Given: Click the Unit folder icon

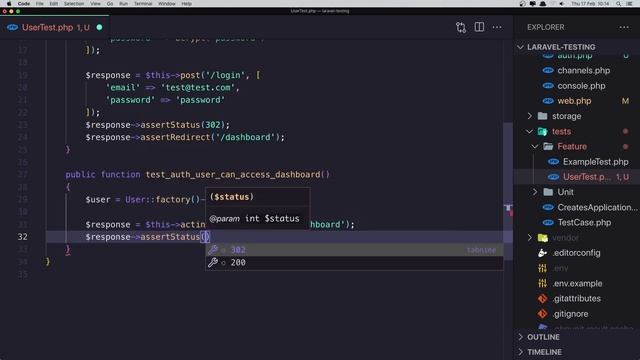Looking at the screenshot, I should 548,192.
